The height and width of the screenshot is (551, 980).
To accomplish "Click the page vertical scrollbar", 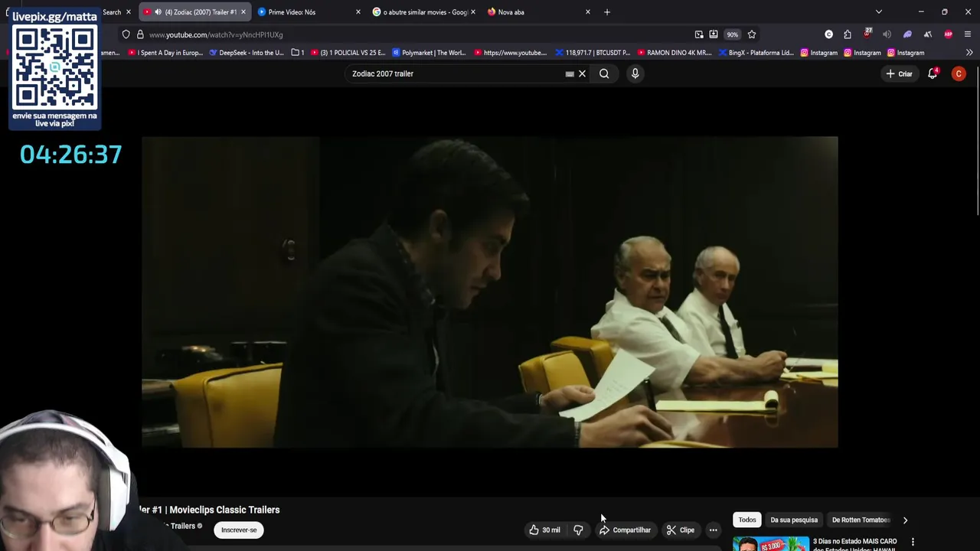I will click(977, 142).
